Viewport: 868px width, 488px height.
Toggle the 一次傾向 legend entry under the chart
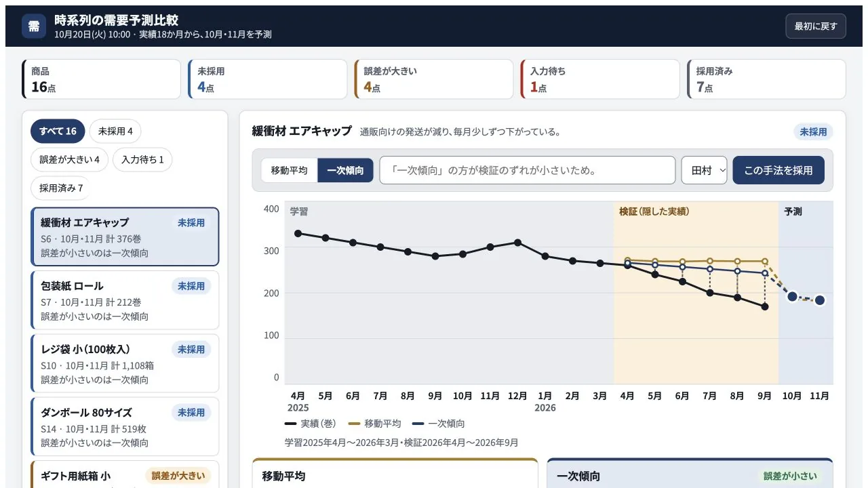[438, 424]
